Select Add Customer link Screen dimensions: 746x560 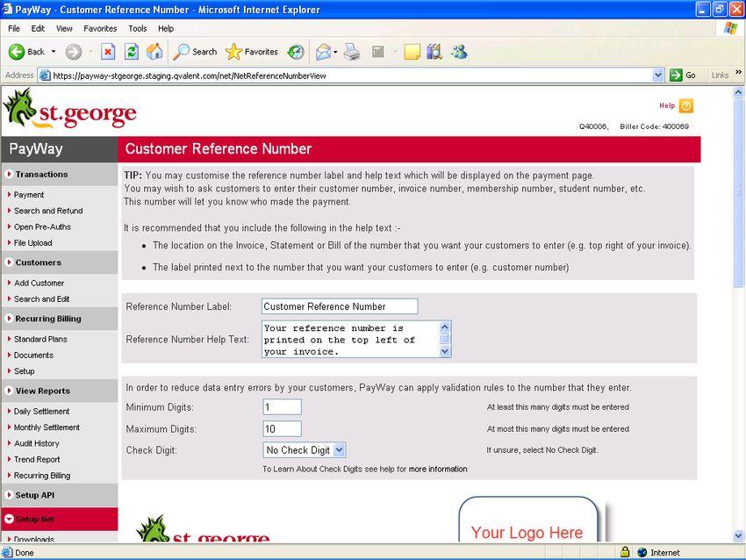(39, 283)
